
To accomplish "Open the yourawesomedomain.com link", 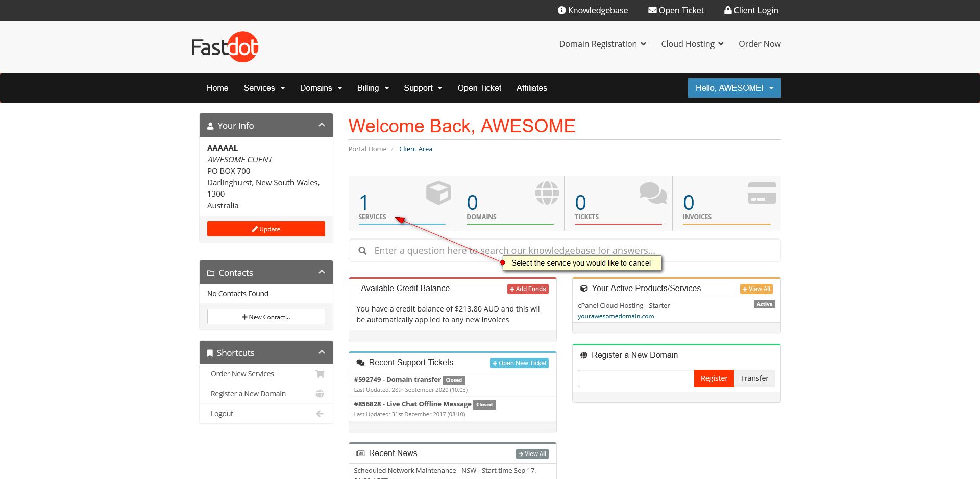I will pyautogui.click(x=616, y=316).
